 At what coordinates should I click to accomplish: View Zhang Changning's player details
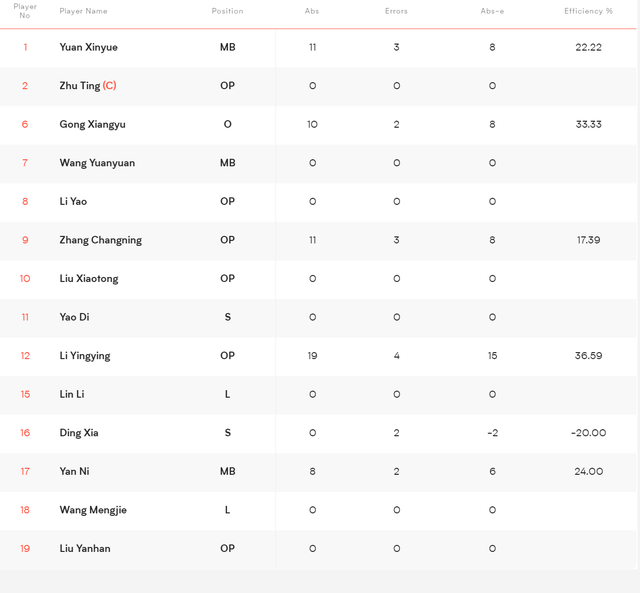point(100,240)
